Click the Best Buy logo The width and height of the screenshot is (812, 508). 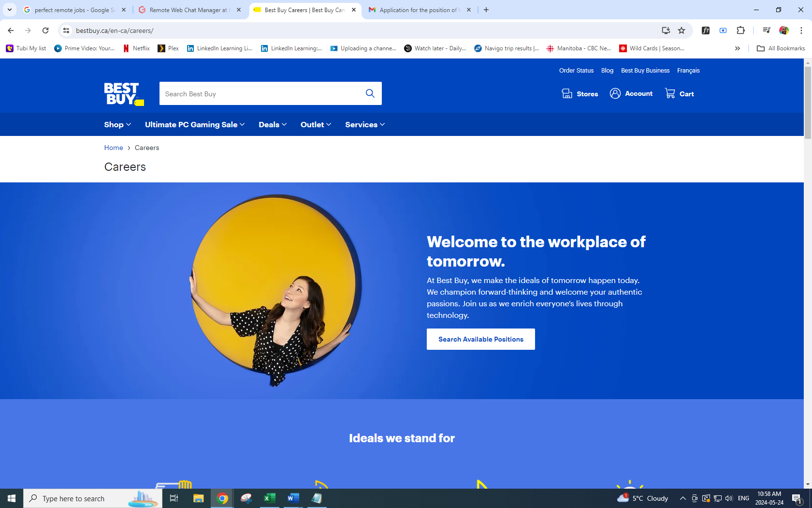pos(124,94)
